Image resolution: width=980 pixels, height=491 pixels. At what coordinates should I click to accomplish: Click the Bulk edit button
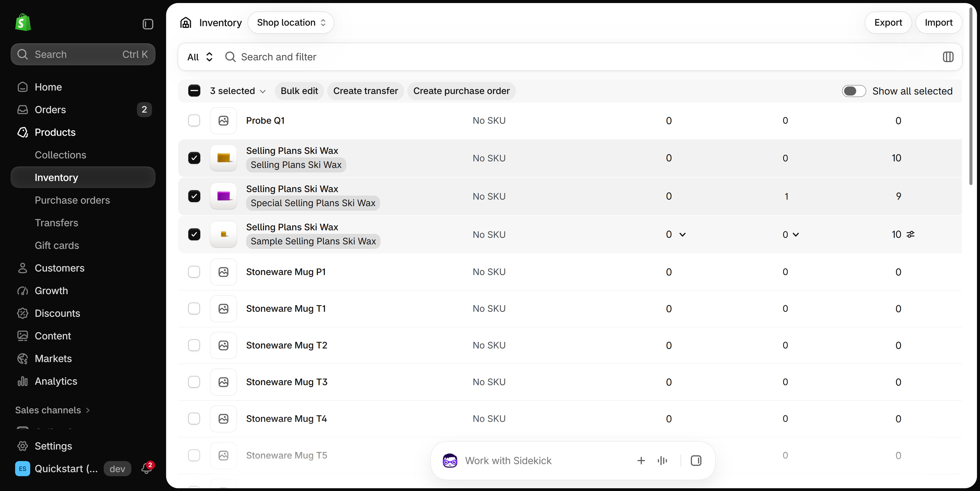click(x=299, y=91)
